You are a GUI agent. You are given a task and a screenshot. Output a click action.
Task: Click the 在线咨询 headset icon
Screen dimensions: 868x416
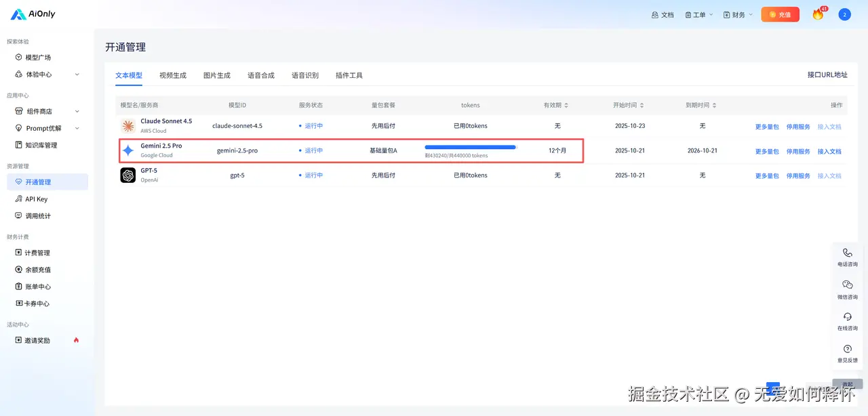click(848, 316)
